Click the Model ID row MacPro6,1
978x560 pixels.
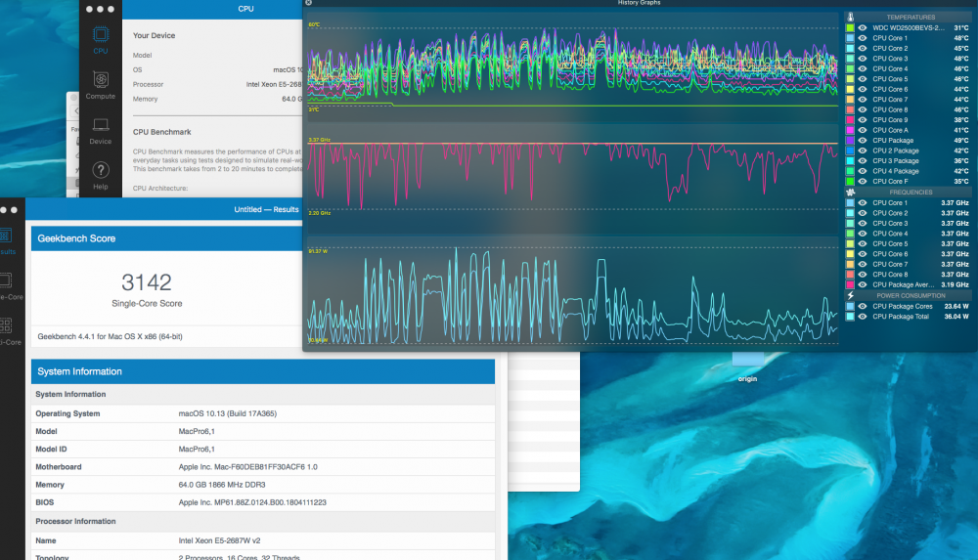tap(262, 449)
